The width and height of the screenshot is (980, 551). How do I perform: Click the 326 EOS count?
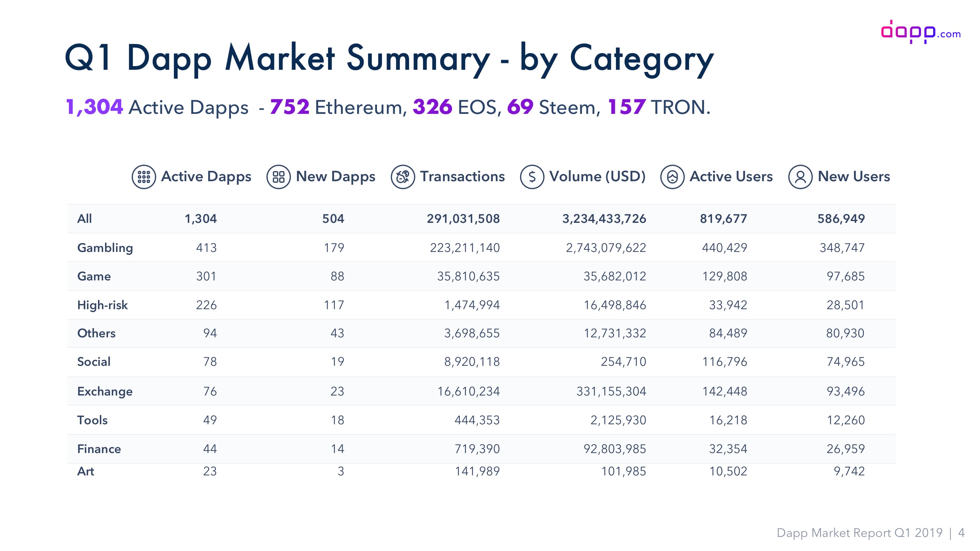[x=432, y=107]
